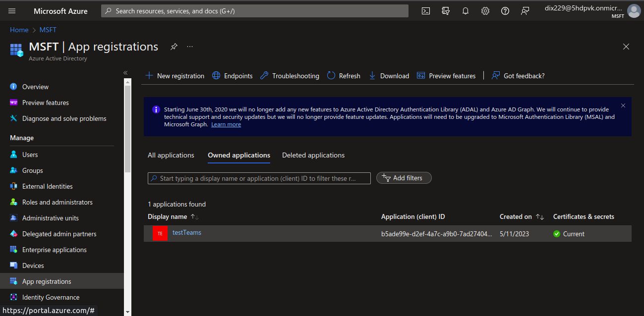This screenshot has width=644, height=316.
Task: Switch to Deleted applications tab
Action: pos(313,155)
